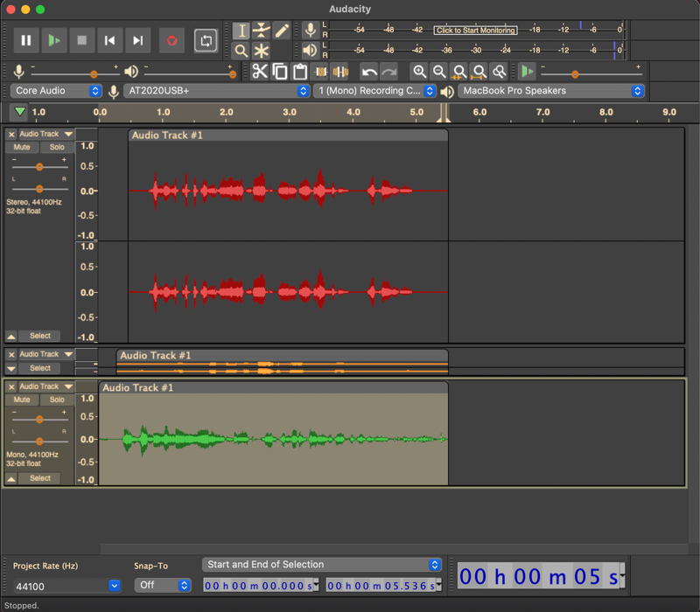The width and height of the screenshot is (700, 612).
Task: Open the 1 (Mono) Recording Channels dropdown
Action: pyautogui.click(x=374, y=91)
